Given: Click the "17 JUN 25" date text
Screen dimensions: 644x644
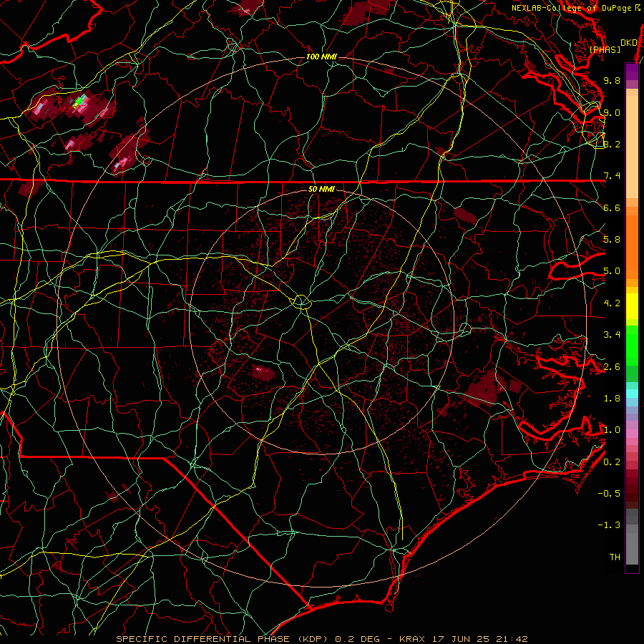Looking at the screenshot, I should coord(462,639).
